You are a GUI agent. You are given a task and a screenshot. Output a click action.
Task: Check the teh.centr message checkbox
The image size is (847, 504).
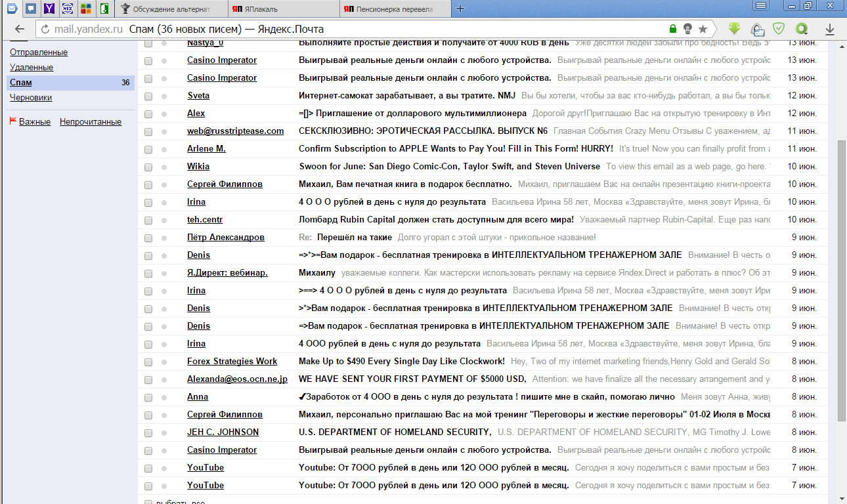pyautogui.click(x=148, y=220)
